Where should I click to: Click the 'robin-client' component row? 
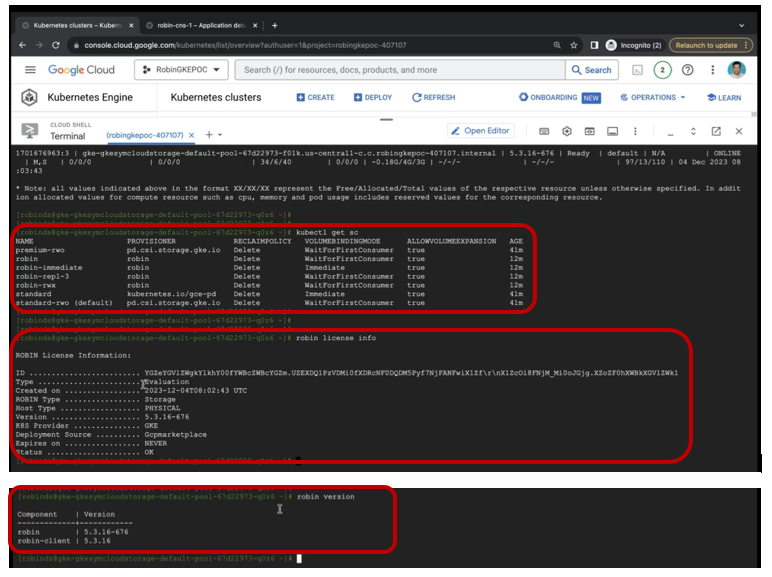tap(64, 541)
